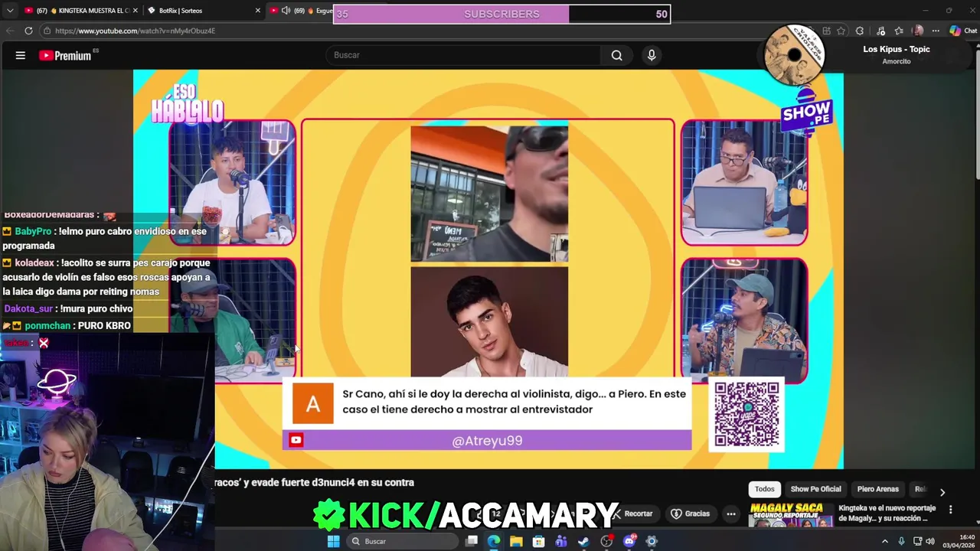Open the browser profile avatar
Screen dimensions: 980x551
(918, 31)
